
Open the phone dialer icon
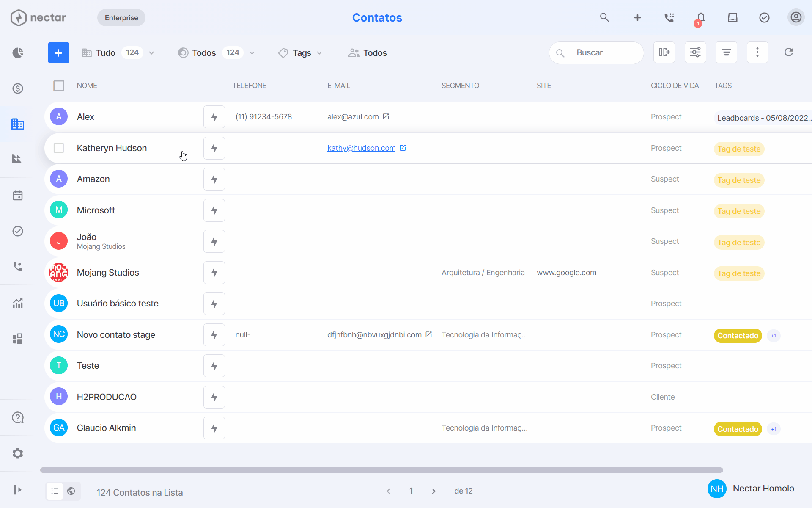coord(669,17)
